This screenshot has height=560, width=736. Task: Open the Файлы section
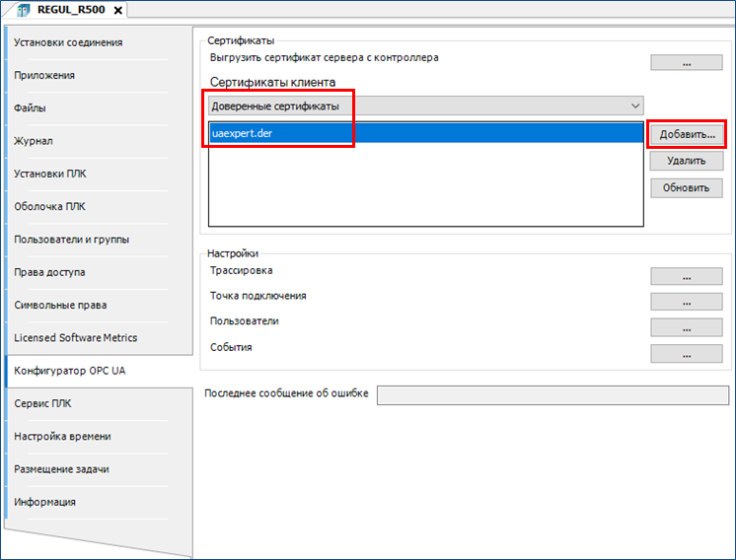point(31,107)
